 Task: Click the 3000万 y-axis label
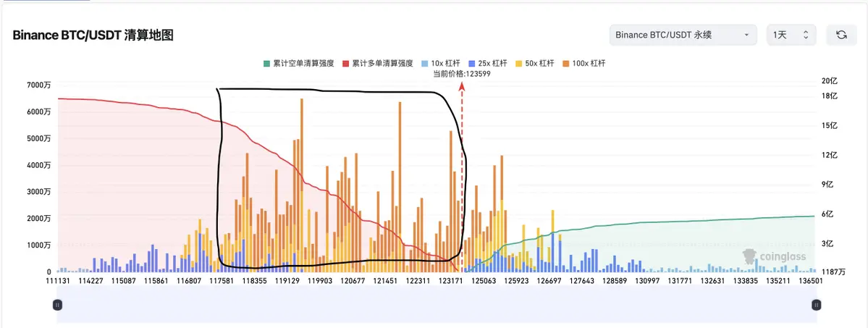click(39, 192)
